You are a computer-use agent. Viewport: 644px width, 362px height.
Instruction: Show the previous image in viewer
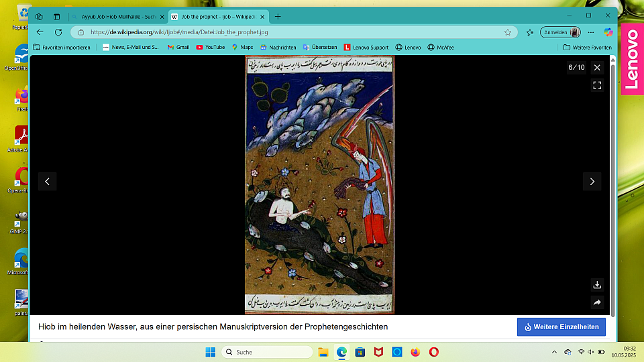pyautogui.click(x=47, y=182)
